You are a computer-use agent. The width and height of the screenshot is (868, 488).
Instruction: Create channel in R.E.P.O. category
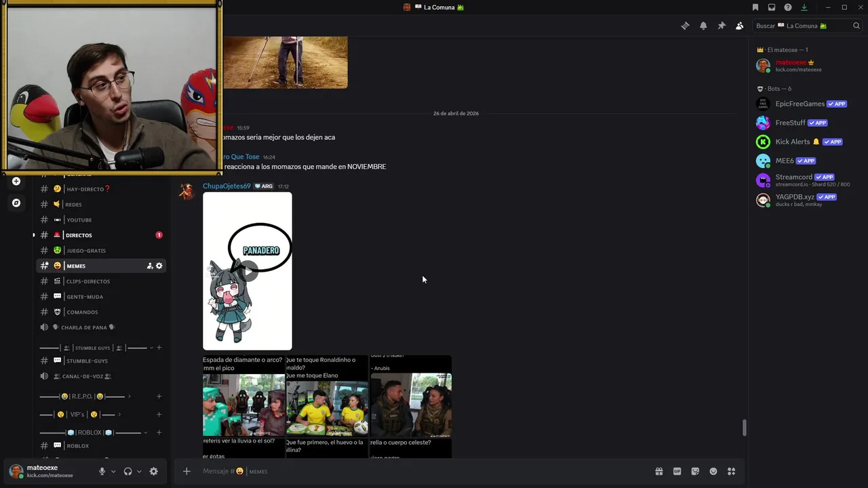point(159,396)
